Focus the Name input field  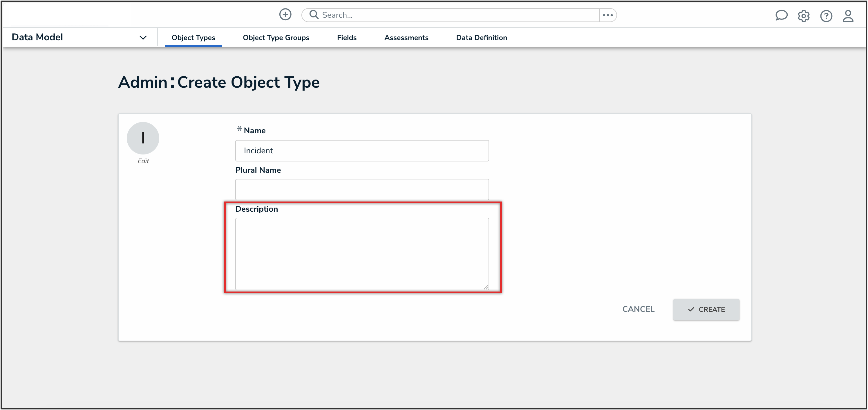tap(361, 151)
